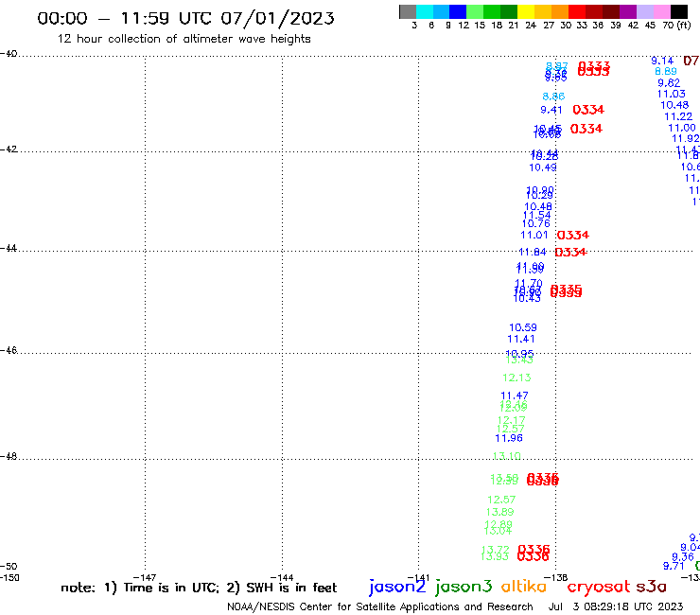
Task: Click the dark red 's3a' satellite label
Action: (651, 587)
